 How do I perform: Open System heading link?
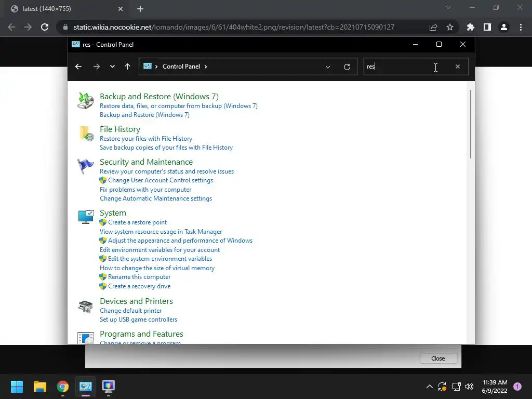coord(113,212)
